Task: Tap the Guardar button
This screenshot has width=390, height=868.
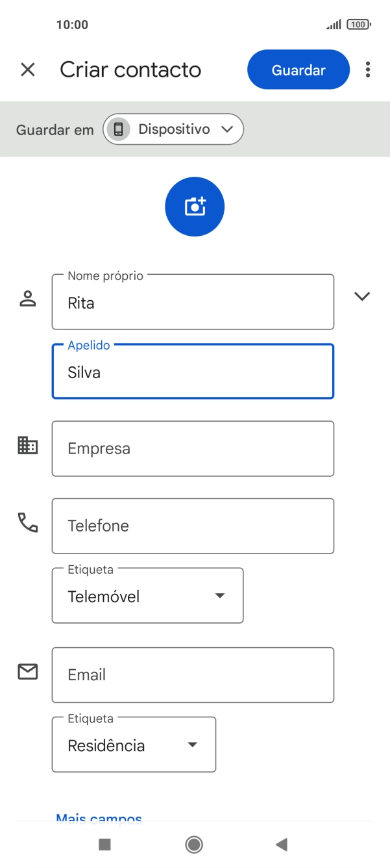Action: [x=298, y=70]
